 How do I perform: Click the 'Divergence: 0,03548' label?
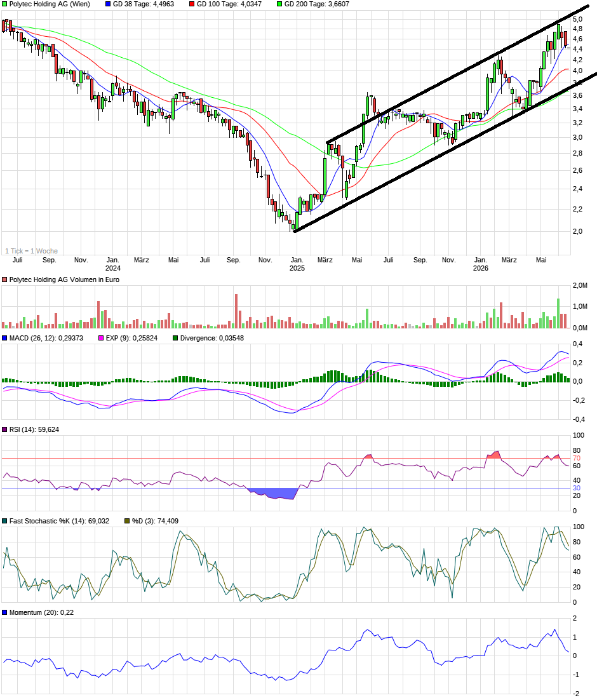(212, 338)
